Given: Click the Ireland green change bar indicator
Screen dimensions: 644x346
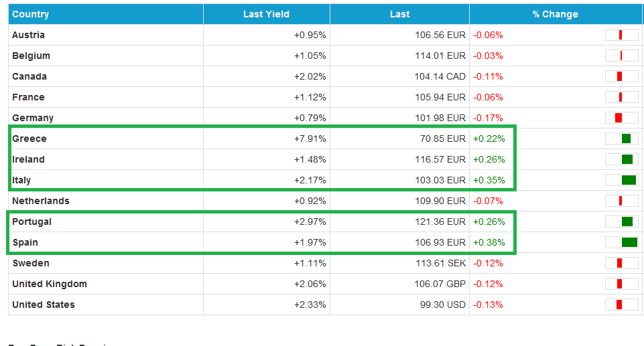Looking at the screenshot, I should point(627,159).
